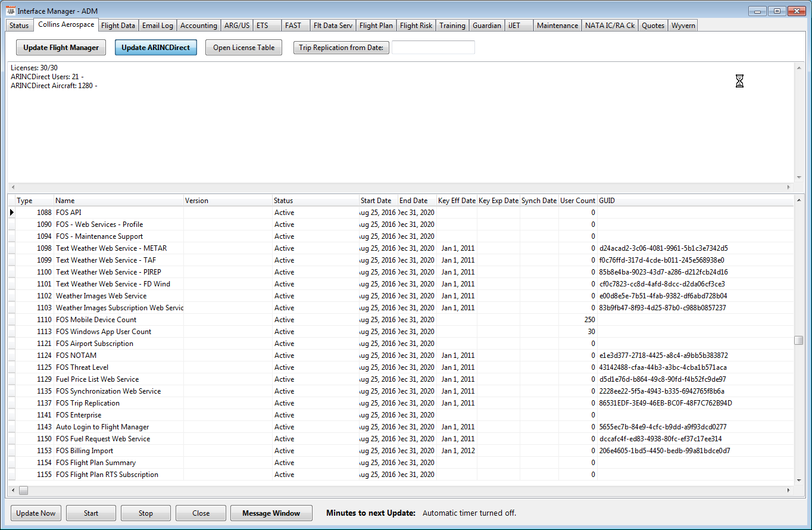Sort by the Start Date column header

(x=378, y=201)
